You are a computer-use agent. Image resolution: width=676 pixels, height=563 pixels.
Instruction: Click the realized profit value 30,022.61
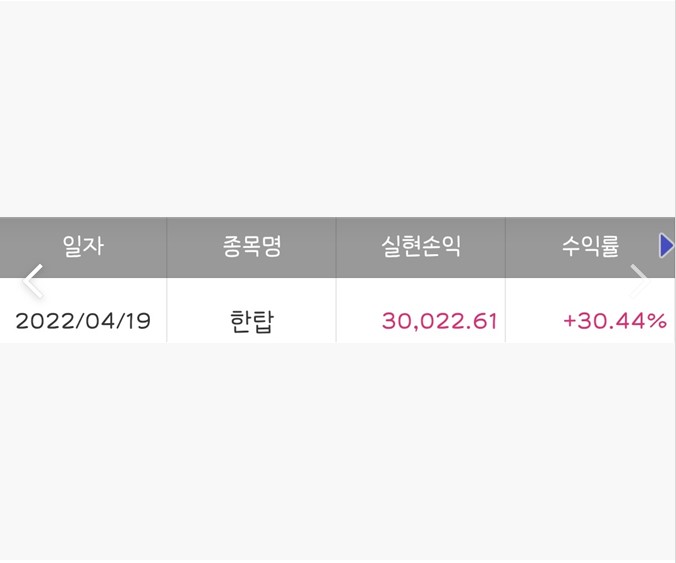439,321
